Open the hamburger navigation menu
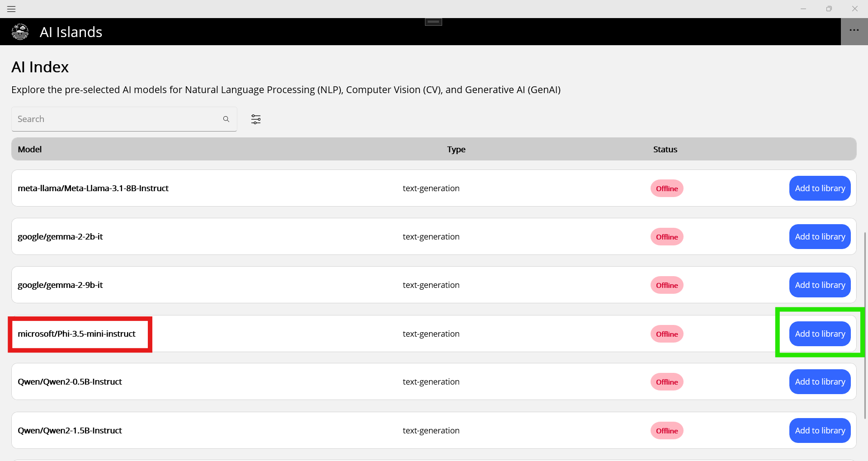This screenshot has width=868, height=461. coord(11,9)
